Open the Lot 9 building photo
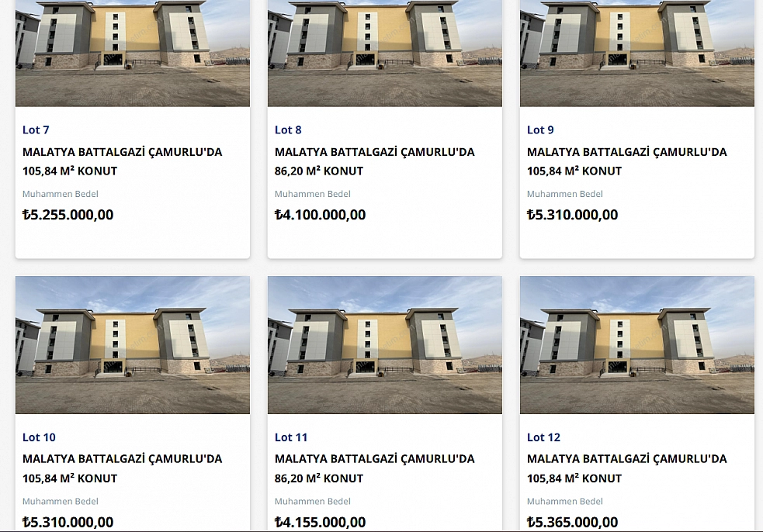The width and height of the screenshot is (763, 532). coord(637,53)
